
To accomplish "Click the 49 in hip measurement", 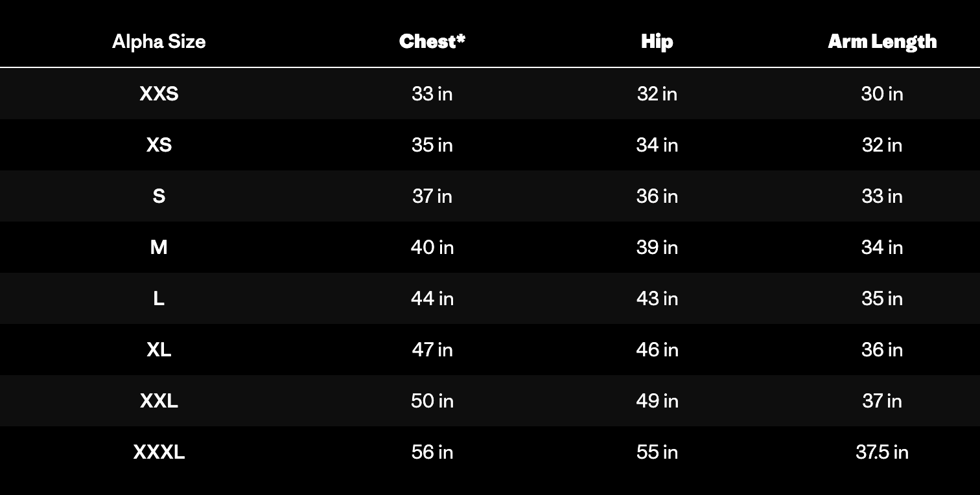I will click(x=657, y=401).
